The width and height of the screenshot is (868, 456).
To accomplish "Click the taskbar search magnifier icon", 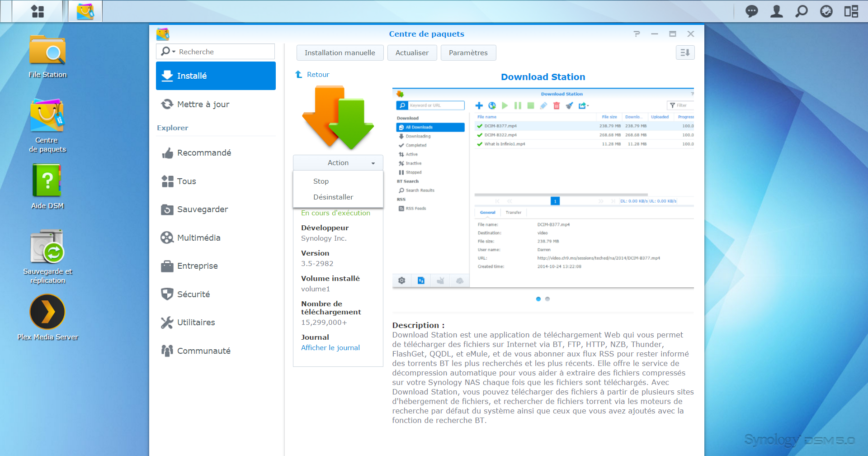I will 801,11.
